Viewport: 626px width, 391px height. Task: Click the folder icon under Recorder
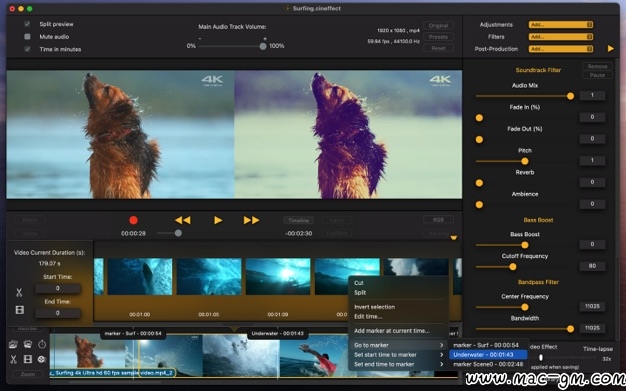13,344
